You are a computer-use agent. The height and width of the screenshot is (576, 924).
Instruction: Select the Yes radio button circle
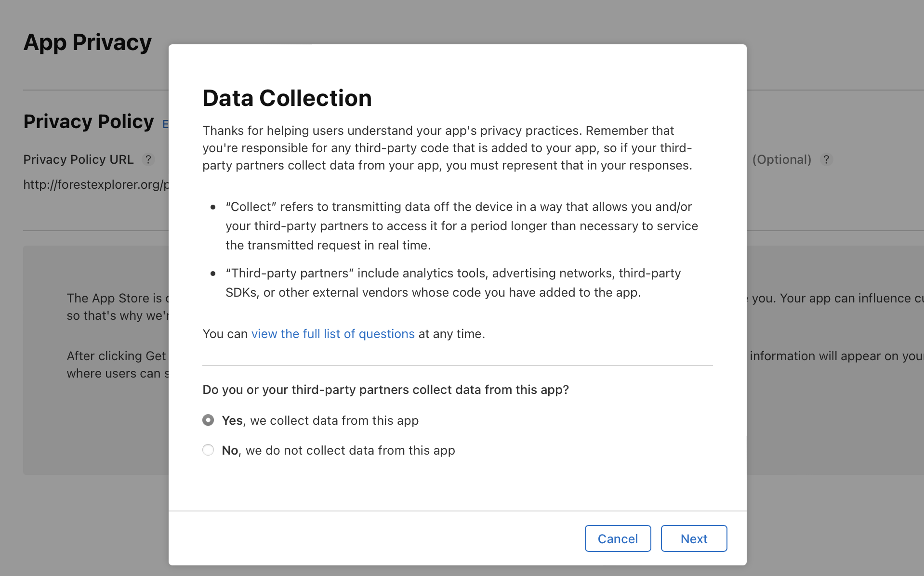tap(208, 420)
